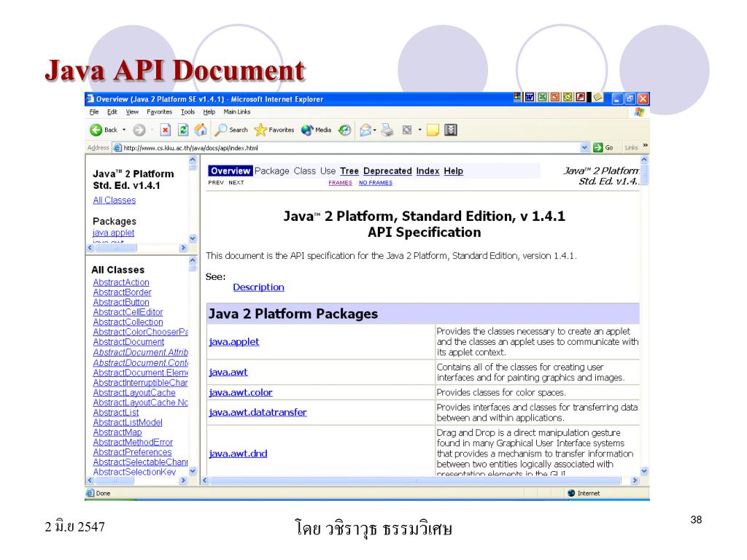
Task: Open the Index navigation link
Action: (427, 171)
